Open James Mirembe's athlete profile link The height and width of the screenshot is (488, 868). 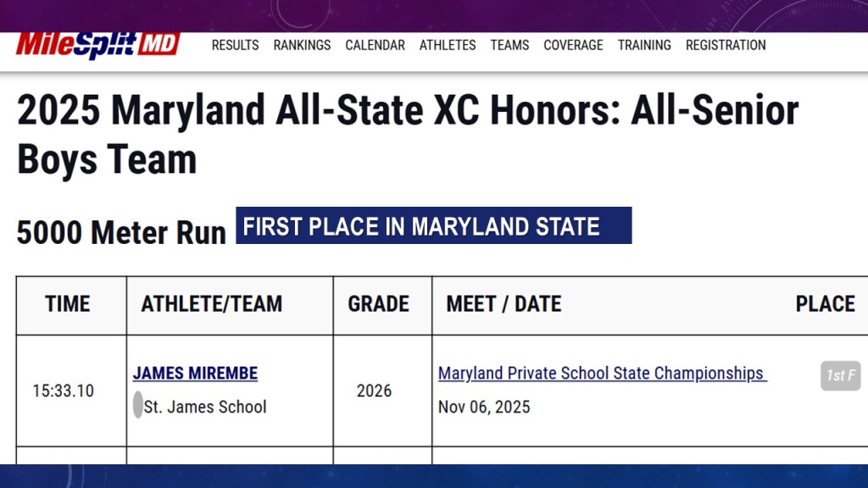(x=195, y=373)
